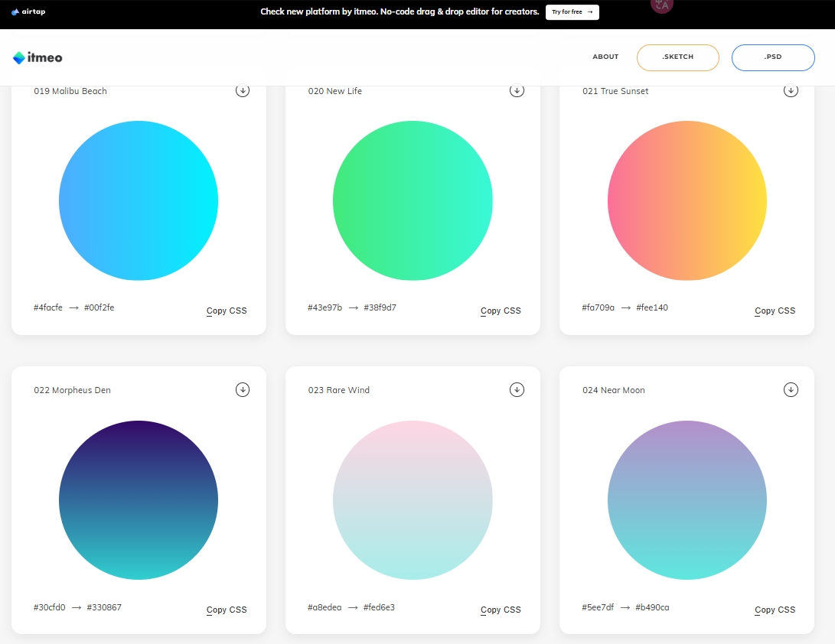Download the Near Moon gradient
The width and height of the screenshot is (835, 644).
[791, 389]
